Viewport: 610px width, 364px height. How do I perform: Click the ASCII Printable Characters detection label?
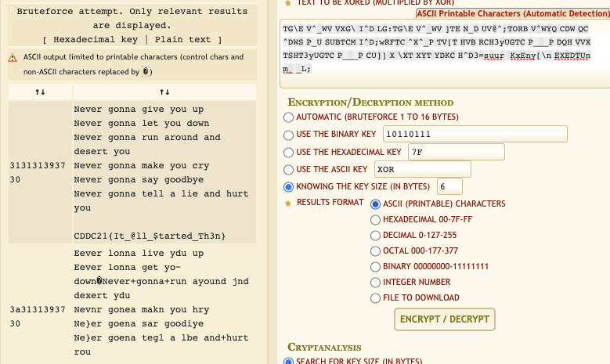coord(513,13)
